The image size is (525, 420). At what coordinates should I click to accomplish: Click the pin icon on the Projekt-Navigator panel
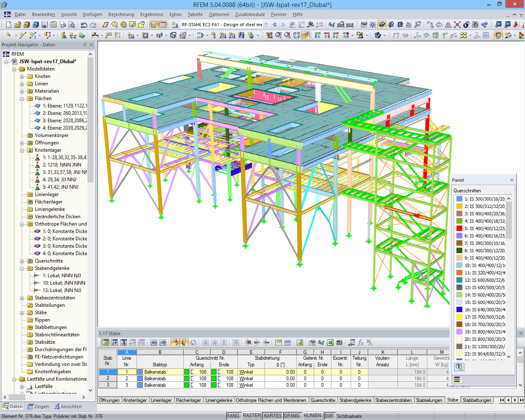pos(85,45)
